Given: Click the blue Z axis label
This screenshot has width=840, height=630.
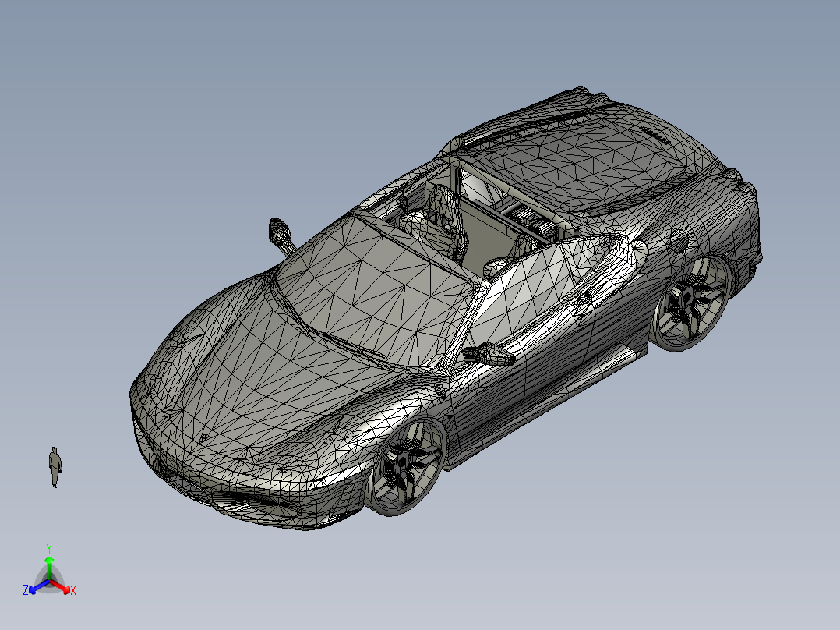Looking at the screenshot, I should pyautogui.click(x=26, y=590).
